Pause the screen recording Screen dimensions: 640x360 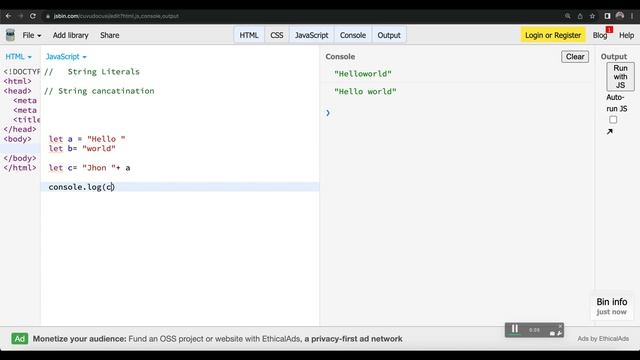point(515,329)
